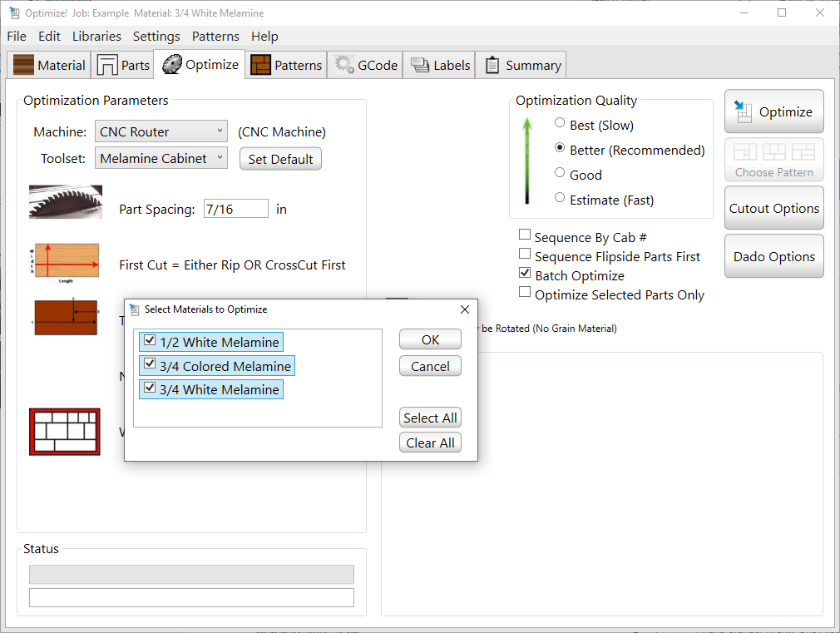Select Best (Slow) optimization quality
Image resolution: width=840 pixels, height=633 pixels.
tap(560, 124)
